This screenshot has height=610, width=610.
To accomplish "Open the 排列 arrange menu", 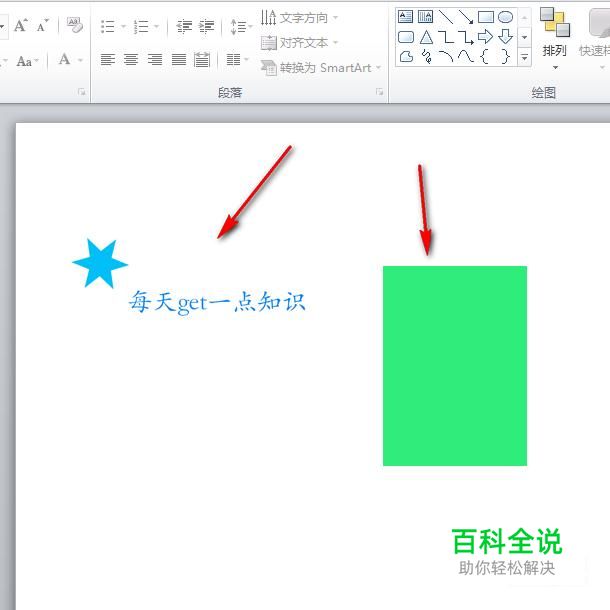I will (x=555, y=39).
